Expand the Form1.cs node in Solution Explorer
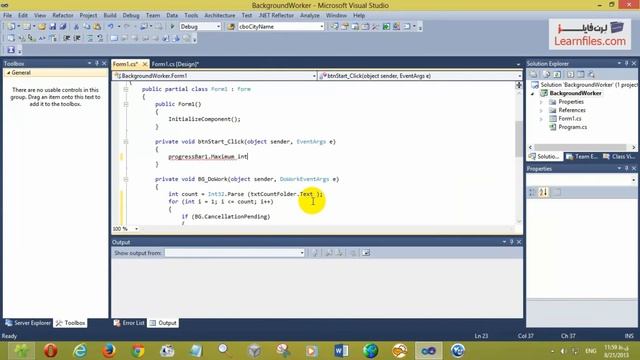640x360 pixels. pos(541,119)
